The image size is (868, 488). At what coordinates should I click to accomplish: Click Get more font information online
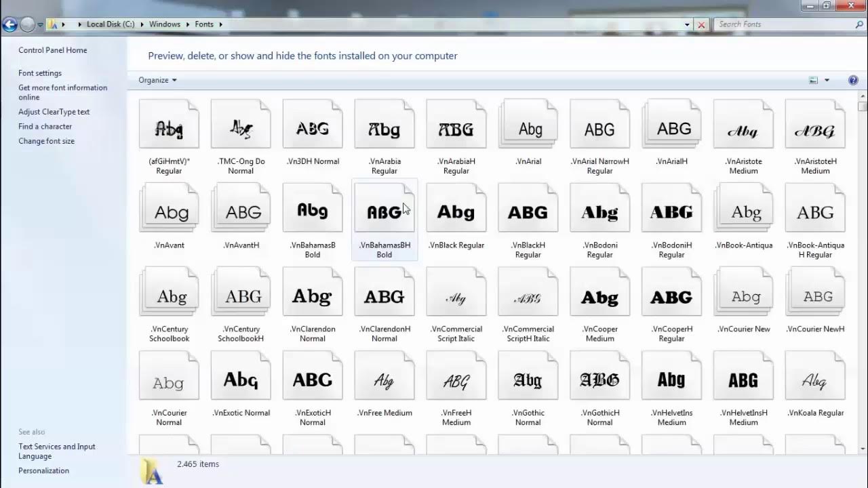click(62, 92)
